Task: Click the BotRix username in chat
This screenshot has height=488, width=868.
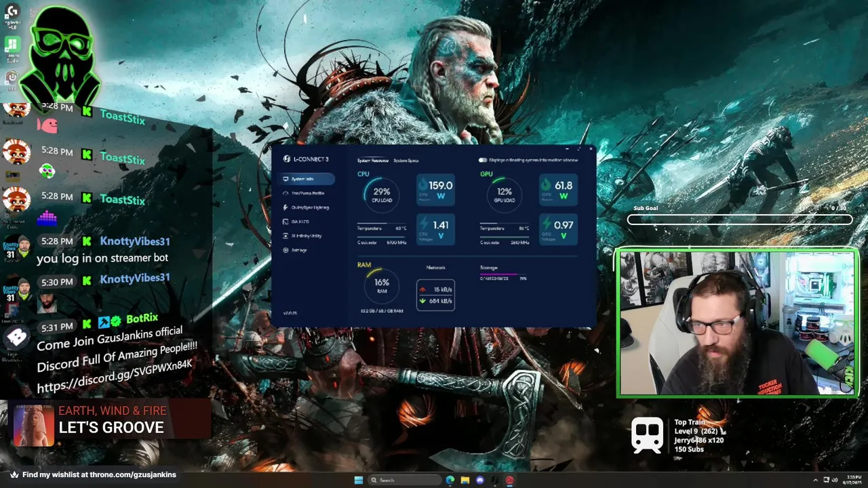Action: [142, 319]
